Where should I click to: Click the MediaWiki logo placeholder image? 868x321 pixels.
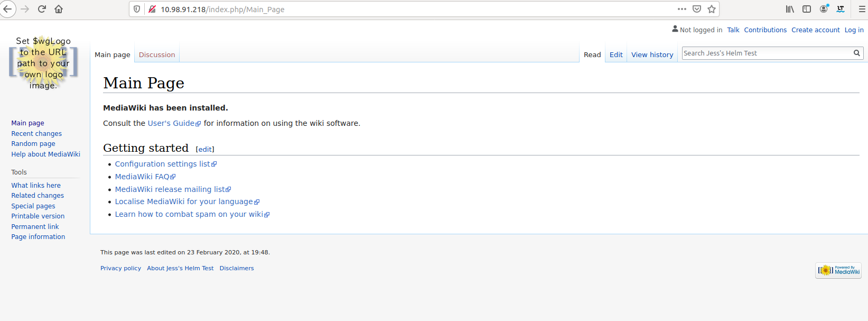tap(43, 63)
